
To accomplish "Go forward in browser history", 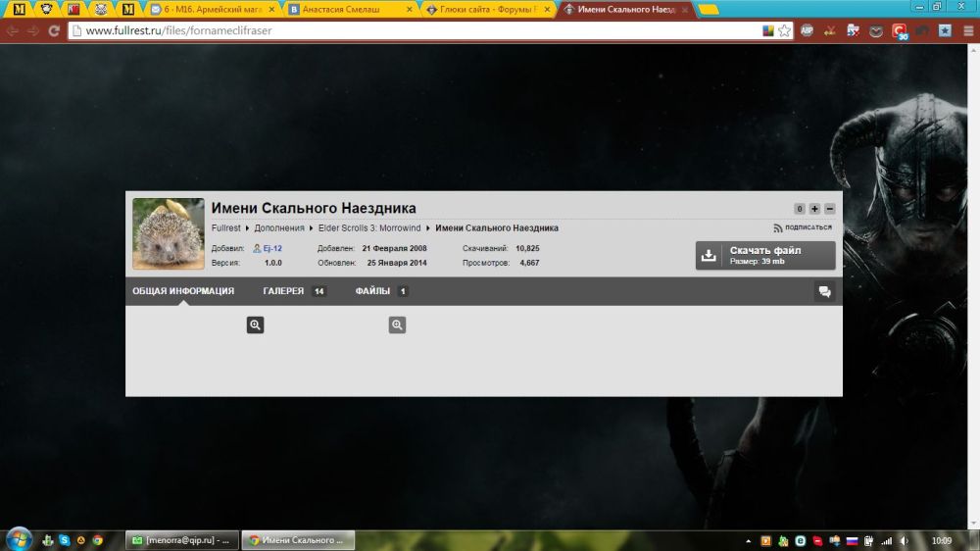I will 33,30.
